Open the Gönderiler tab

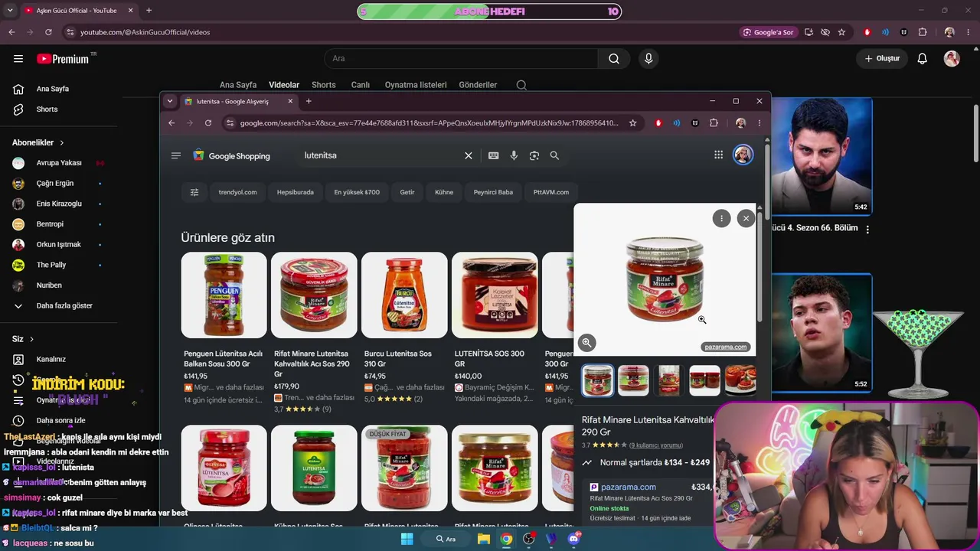478,85
